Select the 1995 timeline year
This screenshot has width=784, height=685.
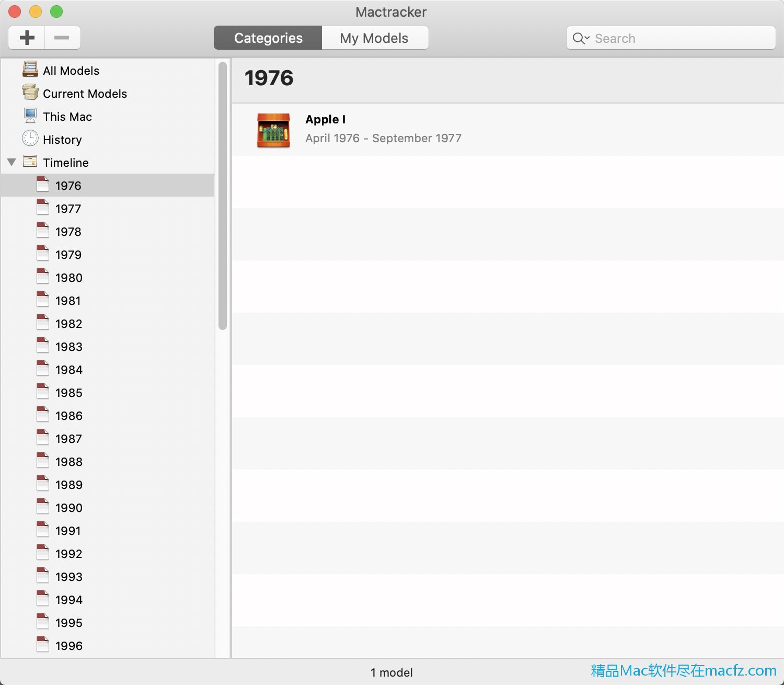point(69,623)
